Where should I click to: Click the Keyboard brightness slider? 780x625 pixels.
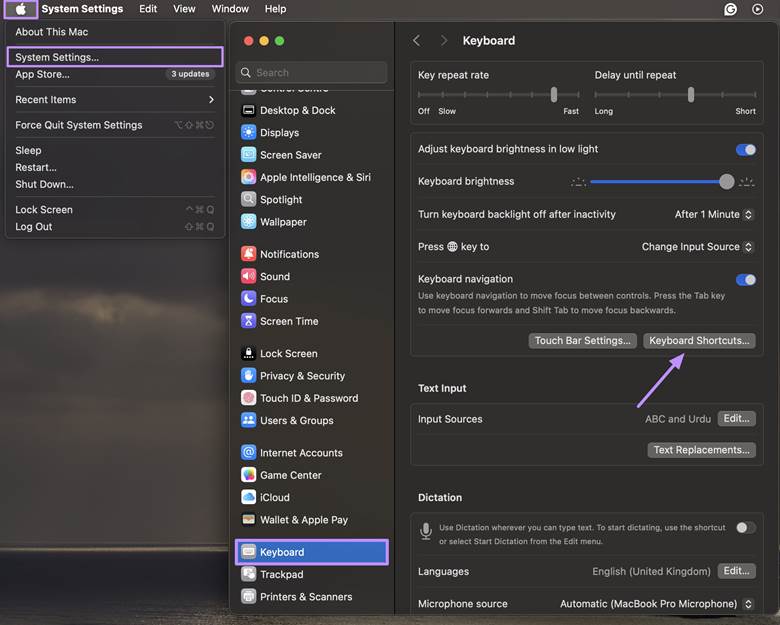pyautogui.click(x=662, y=182)
